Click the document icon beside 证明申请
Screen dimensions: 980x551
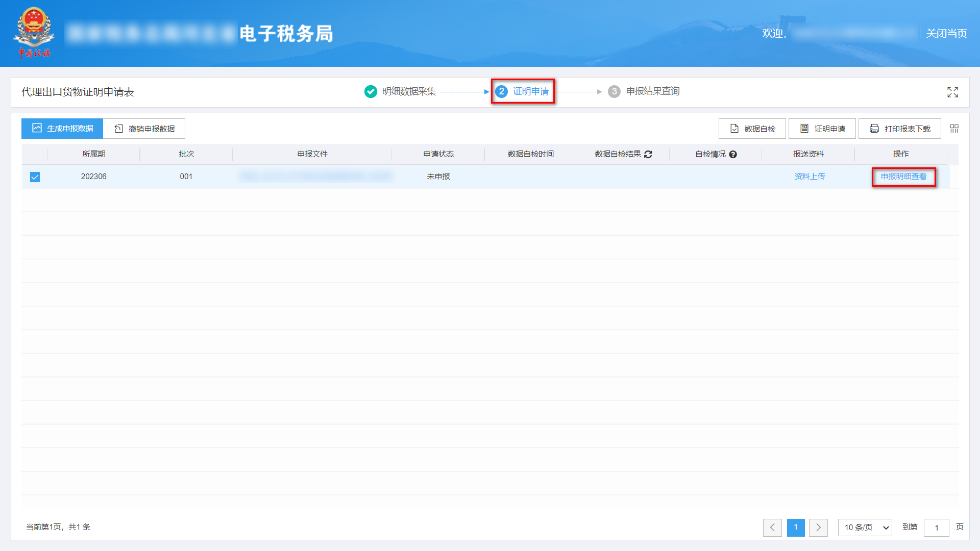point(804,129)
